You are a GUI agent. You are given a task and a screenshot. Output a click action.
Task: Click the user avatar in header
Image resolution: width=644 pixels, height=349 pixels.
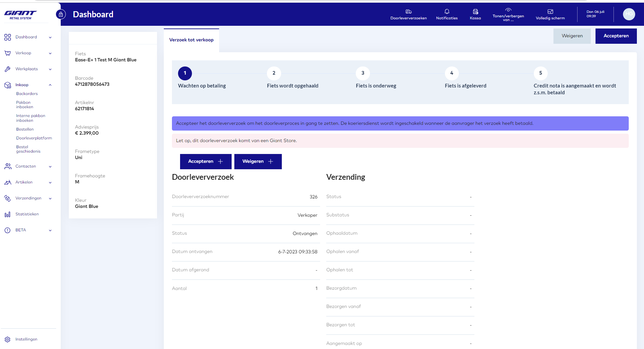pos(629,14)
